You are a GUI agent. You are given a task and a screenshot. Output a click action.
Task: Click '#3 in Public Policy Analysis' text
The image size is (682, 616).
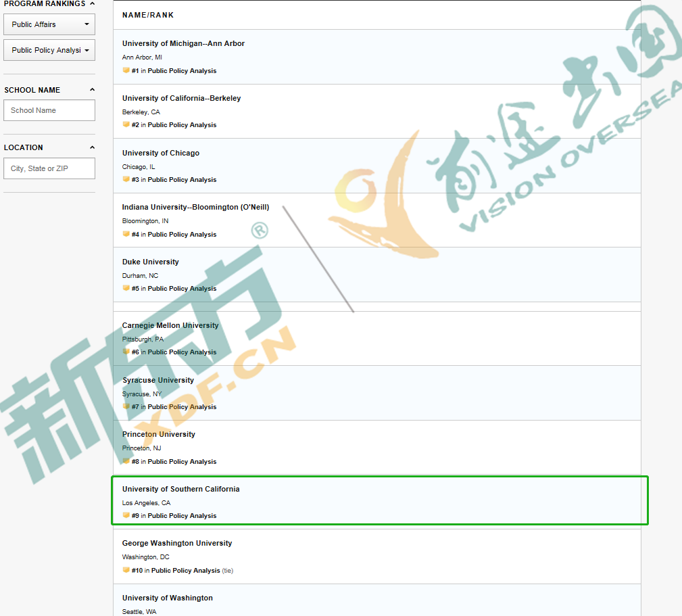coord(174,180)
